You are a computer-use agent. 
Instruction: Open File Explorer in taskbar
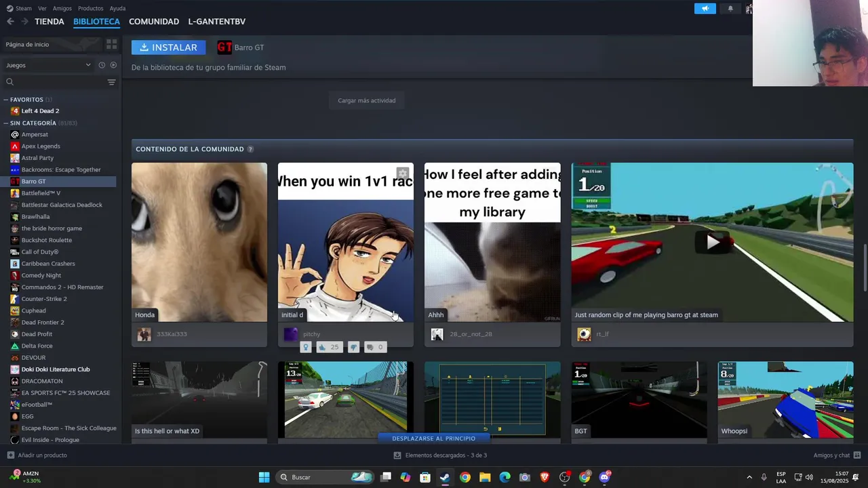click(x=485, y=477)
